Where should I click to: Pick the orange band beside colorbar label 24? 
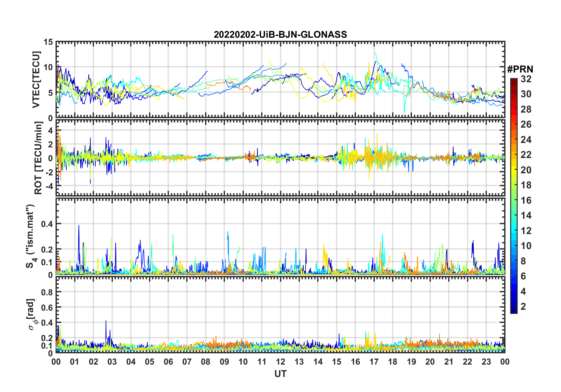coord(514,140)
